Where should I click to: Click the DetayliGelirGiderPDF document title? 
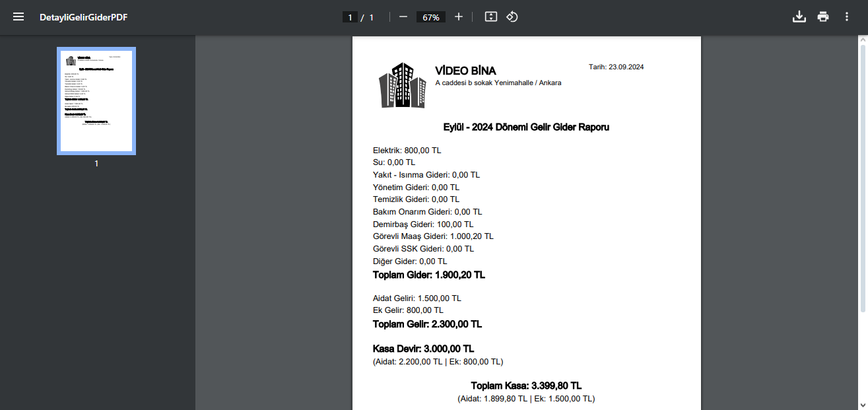83,17
